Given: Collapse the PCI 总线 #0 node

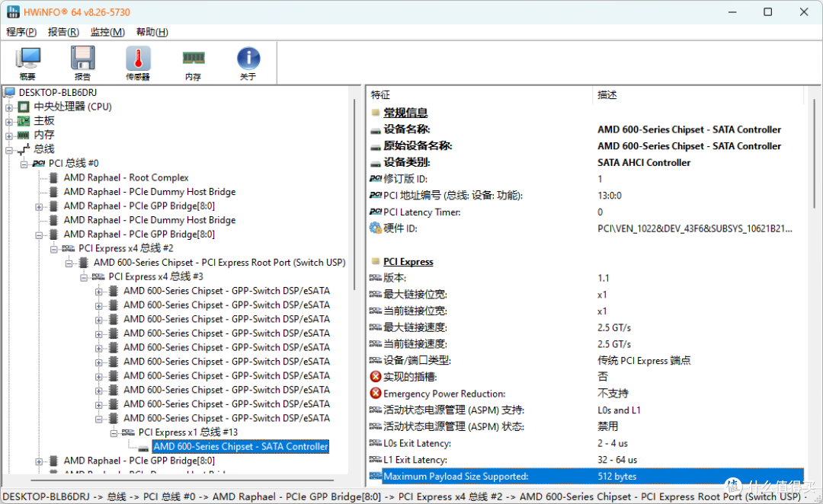Looking at the screenshot, I should click(24, 164).
